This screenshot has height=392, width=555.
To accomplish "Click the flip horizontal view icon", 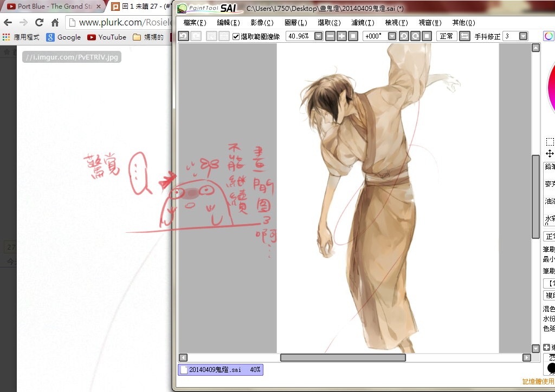I will tap(464, 36).
